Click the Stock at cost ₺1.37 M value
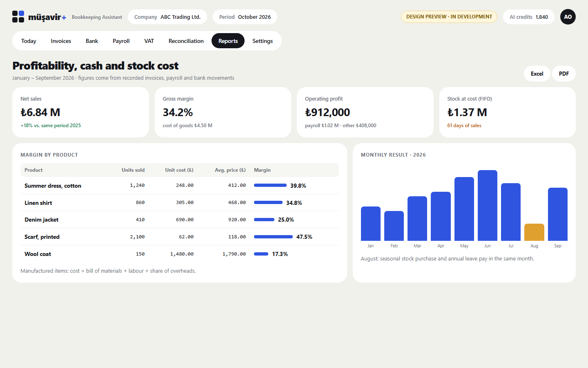This screenshot has width=588, height=368. pos(467,112)
